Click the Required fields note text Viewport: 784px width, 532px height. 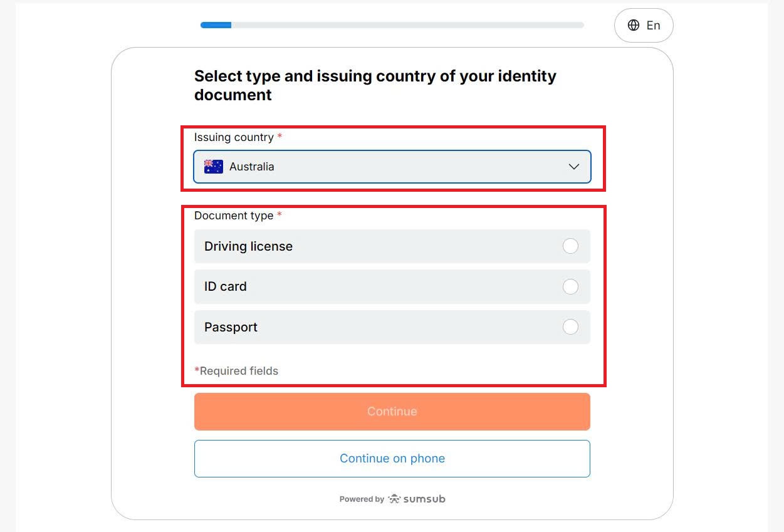point(236,370)
